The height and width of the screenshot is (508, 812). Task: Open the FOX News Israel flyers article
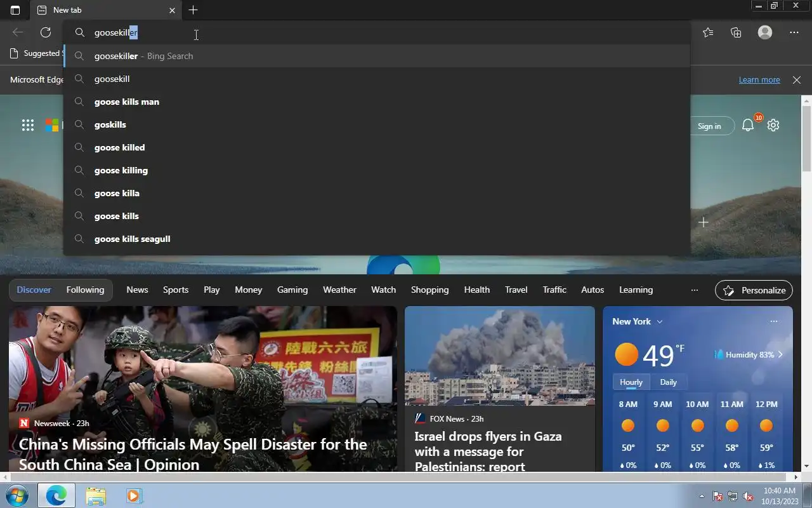pos(488,451)
